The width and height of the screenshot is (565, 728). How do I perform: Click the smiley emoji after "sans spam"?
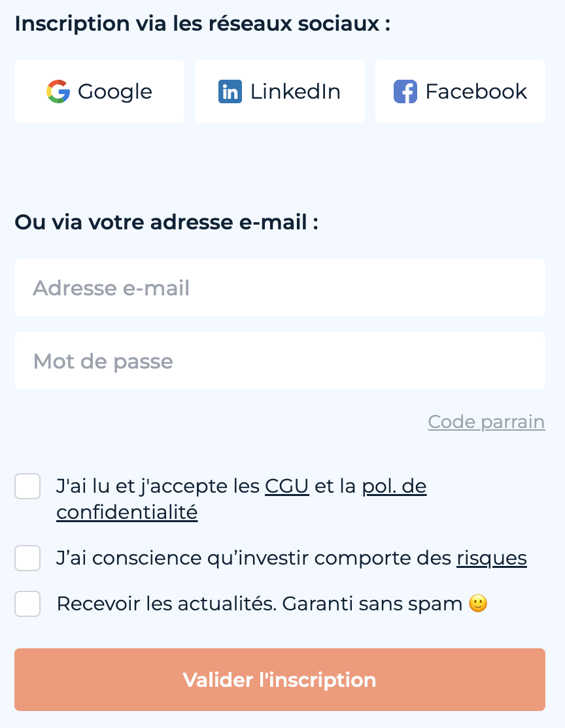(x=478, y=604)
